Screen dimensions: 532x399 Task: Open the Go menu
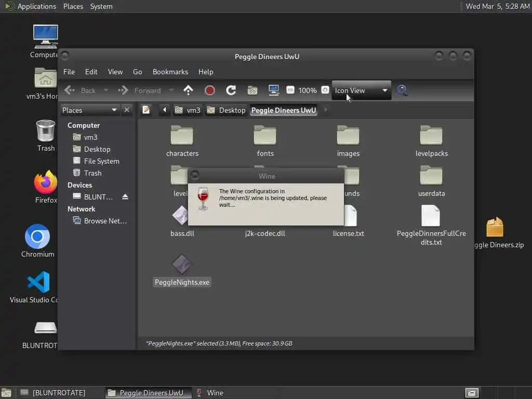click(x=137, y=72)
